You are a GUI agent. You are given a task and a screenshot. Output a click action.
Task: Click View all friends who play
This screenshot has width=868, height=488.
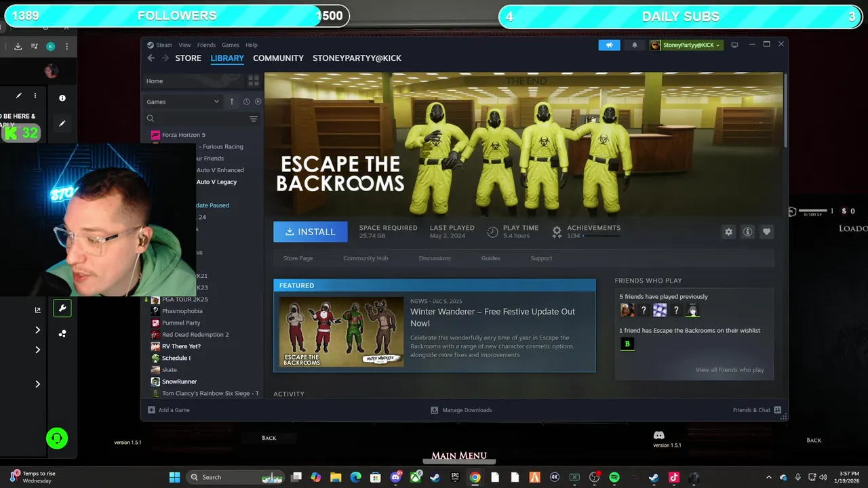click(x=730, y=370)
